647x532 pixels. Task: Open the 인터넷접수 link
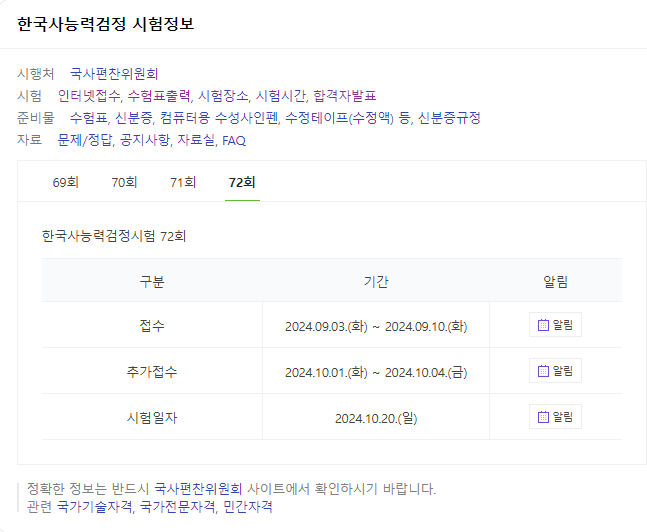click(89, 96)
